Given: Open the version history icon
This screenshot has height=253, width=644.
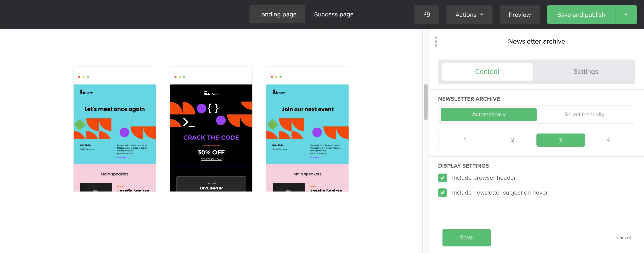Looking at the screenshot, I should point(426,14).
